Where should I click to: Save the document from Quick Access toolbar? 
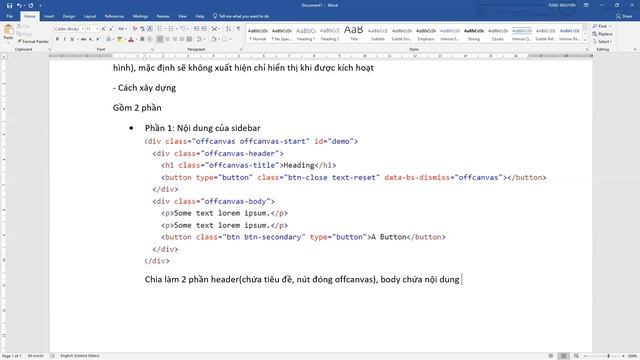click(9, 5)
